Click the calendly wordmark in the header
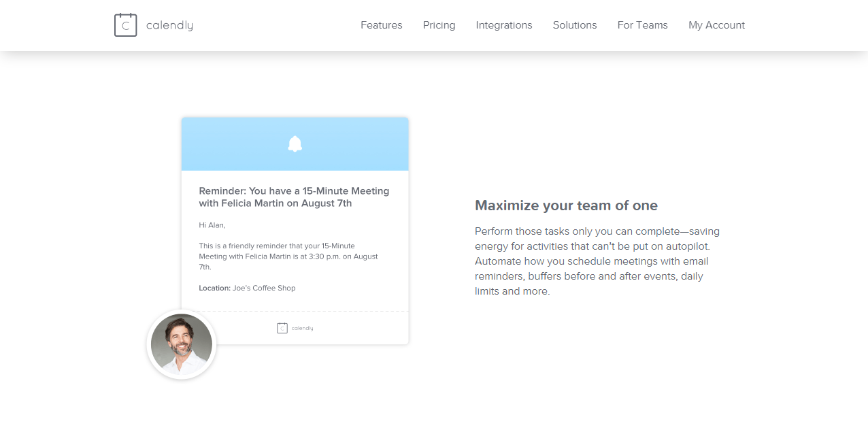This screenshot has width=868, height=430. [169, 25]
